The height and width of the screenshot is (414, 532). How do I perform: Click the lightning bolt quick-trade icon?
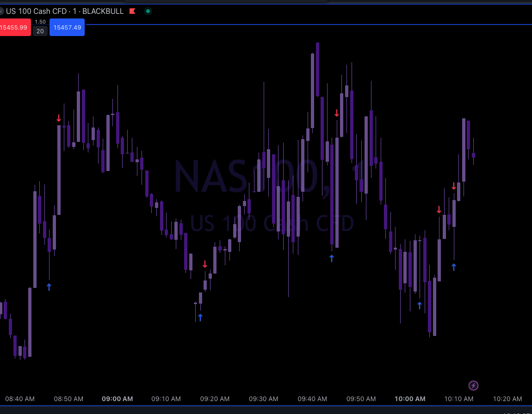473,385
